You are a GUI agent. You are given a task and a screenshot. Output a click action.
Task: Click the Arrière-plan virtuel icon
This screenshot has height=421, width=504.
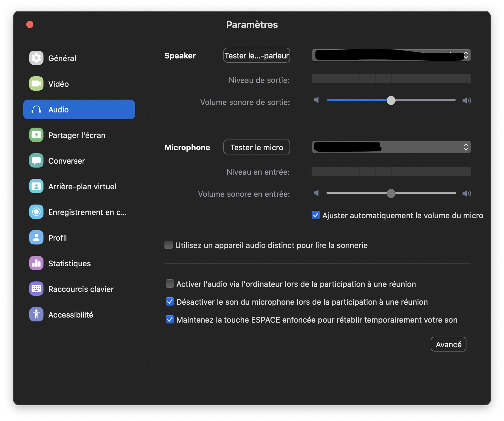click(36, 186)
